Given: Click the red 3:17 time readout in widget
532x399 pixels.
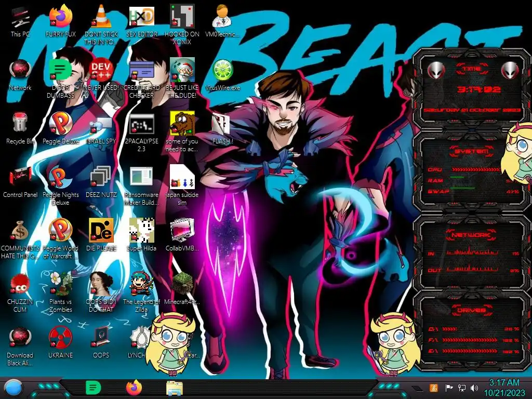Looking at the screenshot, I should tap(478, 89).
